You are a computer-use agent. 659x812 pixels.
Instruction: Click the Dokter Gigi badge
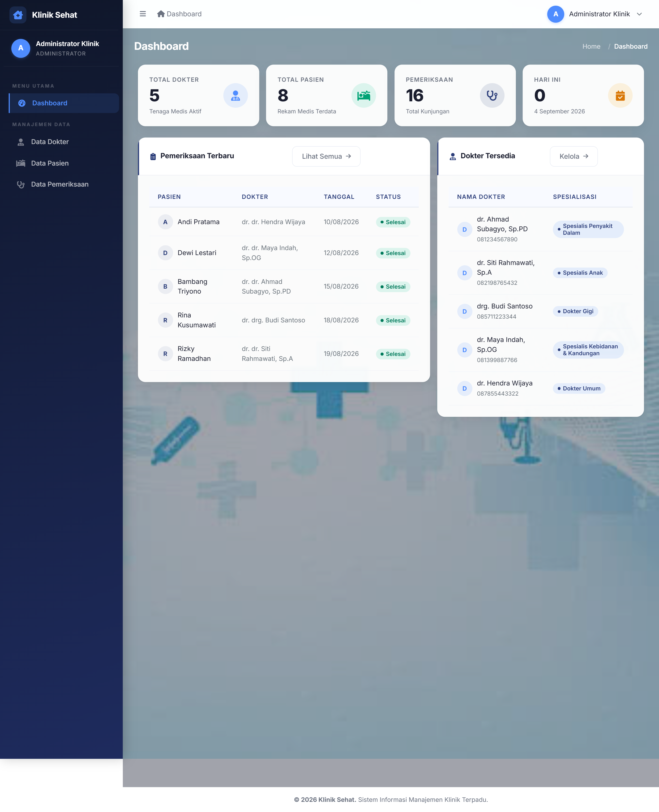click(575, 311)
